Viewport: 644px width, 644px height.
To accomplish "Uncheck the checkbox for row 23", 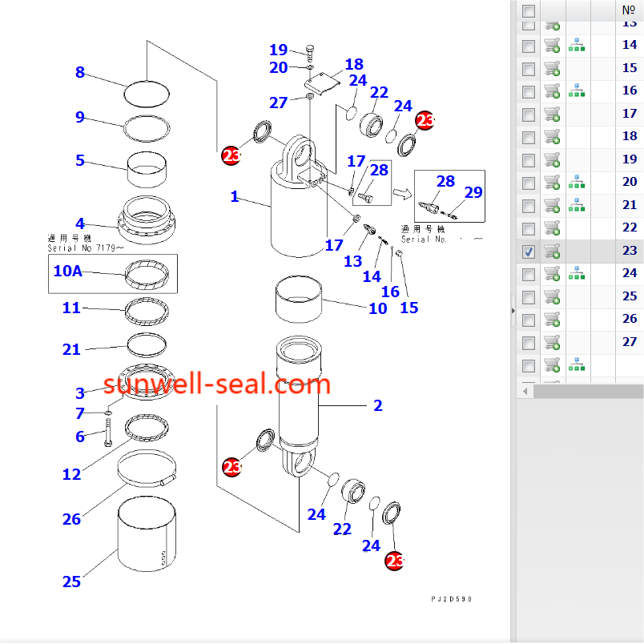I will click(529, 252).
